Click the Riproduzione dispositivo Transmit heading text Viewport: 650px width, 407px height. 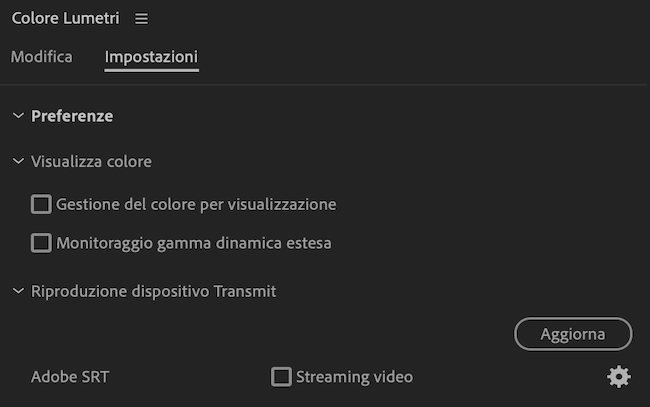(153, 292)
